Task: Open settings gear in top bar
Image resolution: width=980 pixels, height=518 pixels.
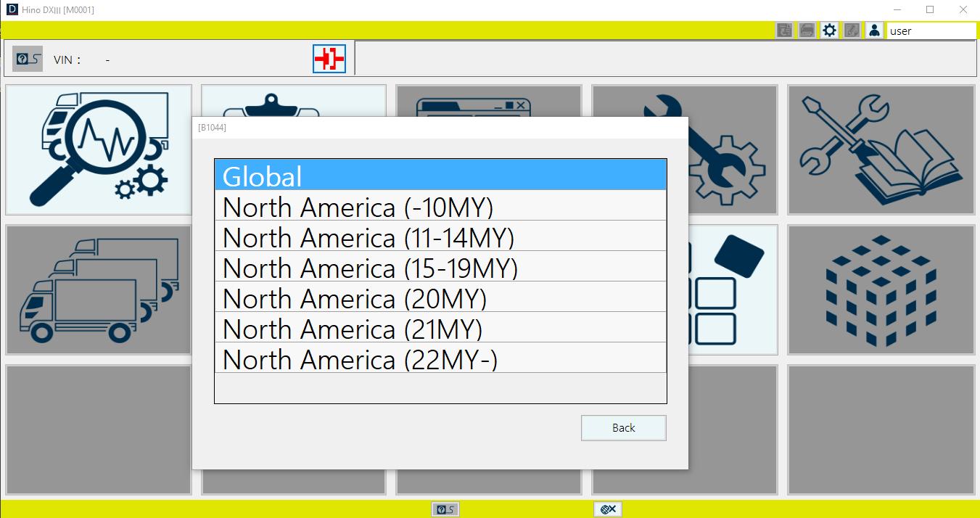Action: pyautogui.click(x=829, y=30)
